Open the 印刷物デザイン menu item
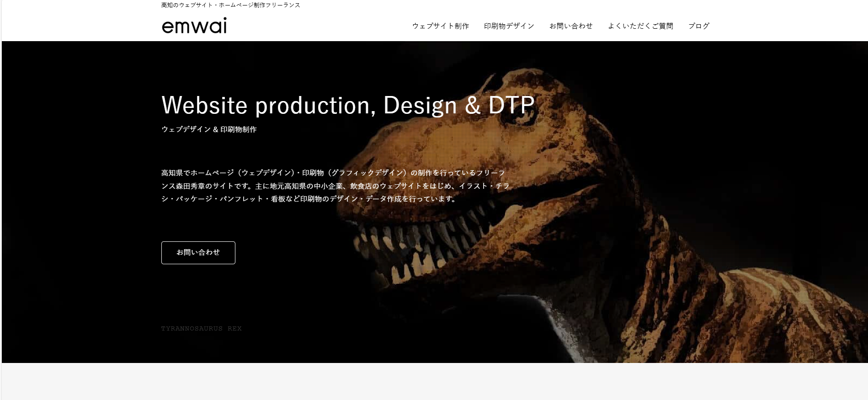 point(509,26)
